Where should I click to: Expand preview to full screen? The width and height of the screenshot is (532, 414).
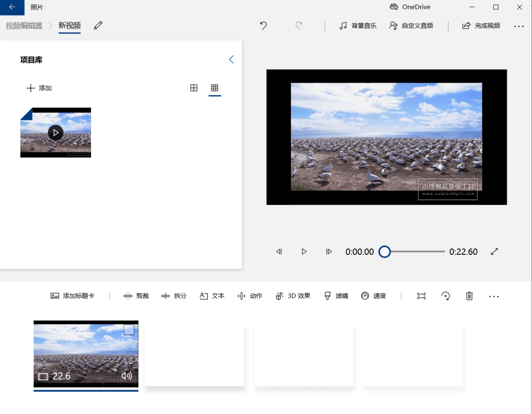495,251
